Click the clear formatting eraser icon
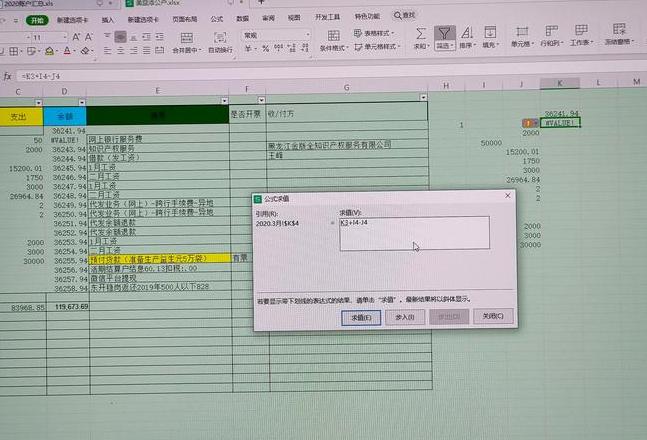Screen dimensions: 647x440 [85, 51]
